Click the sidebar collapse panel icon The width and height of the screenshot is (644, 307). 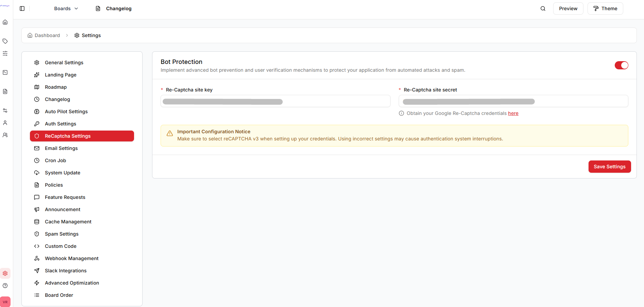point(22,8)
